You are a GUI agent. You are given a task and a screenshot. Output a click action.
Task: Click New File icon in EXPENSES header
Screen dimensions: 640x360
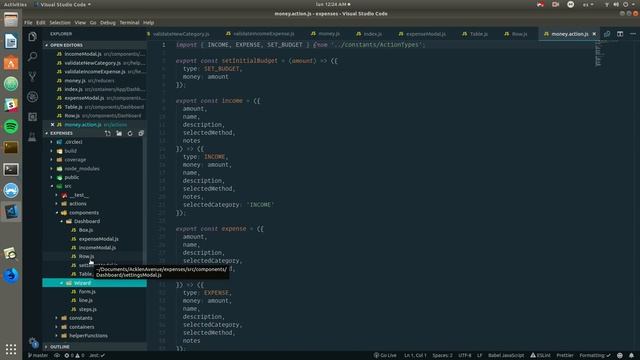click(x=108, y=133)
